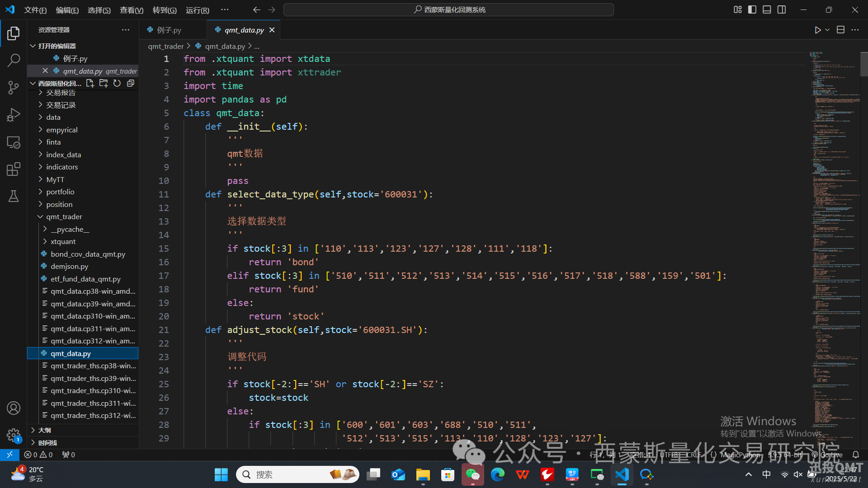This screenshot has width=868, height=488.
Task: Close qmt_data.py in open editors list
Action: [x=45, y=71]
